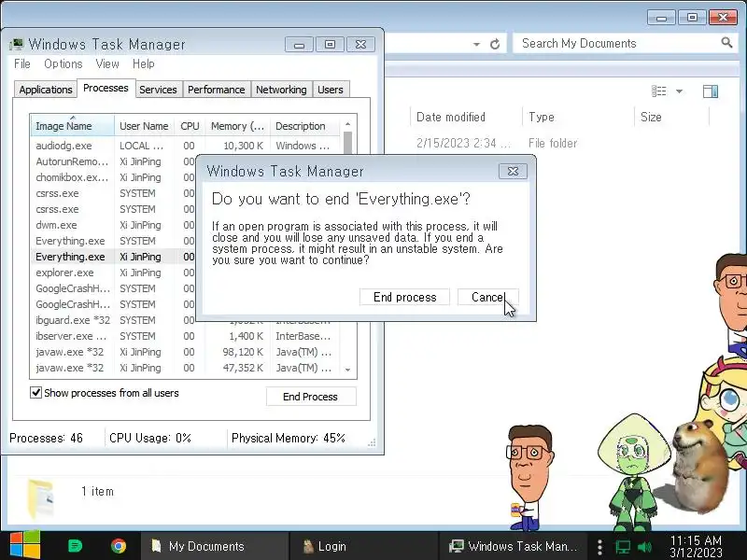Image resolution: width=747 pixels, height=560 pixels.
Task: Show hidden tray icons
Action: (599, 546)
